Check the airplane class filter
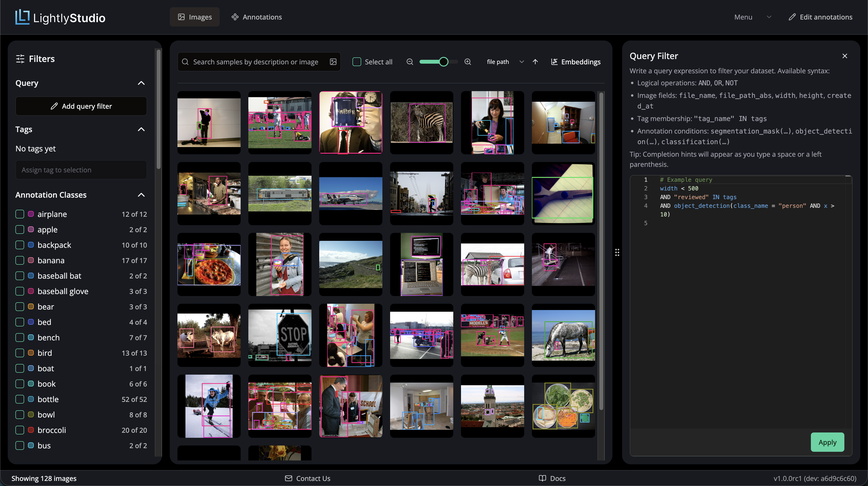This screenshot has width=868, height=486. click(20, 214)
